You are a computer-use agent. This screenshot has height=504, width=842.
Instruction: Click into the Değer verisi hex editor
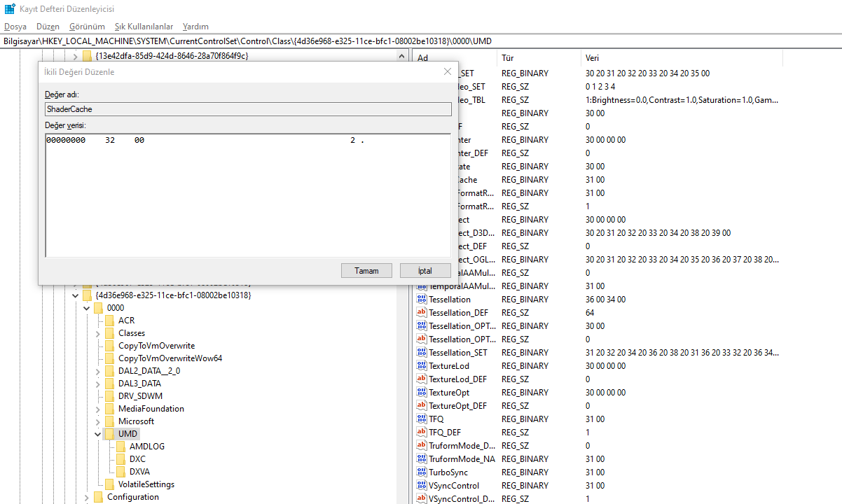point(248,196)
